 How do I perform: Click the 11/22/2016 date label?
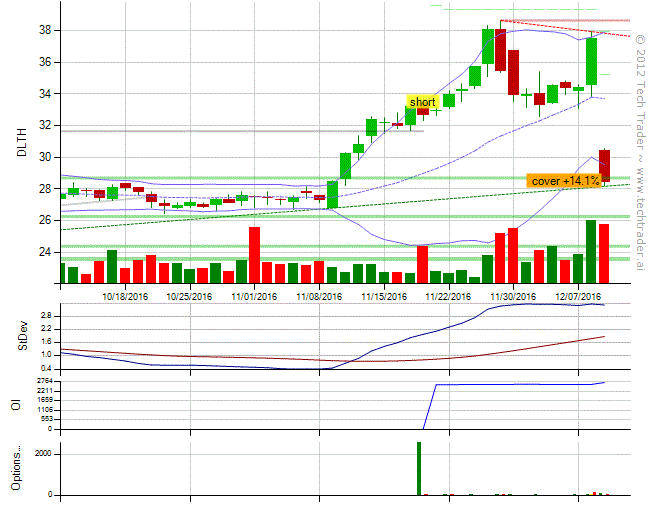tap(449, 296)
